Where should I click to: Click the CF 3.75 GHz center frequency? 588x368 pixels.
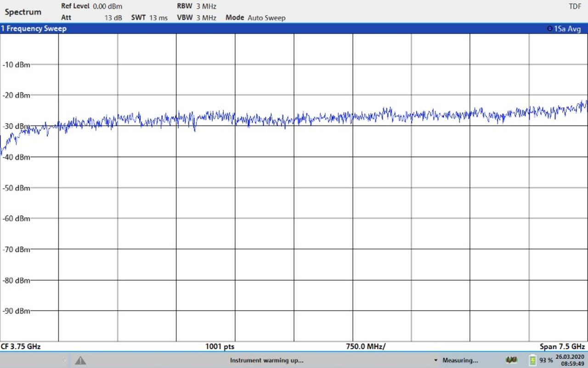[21, 346]
